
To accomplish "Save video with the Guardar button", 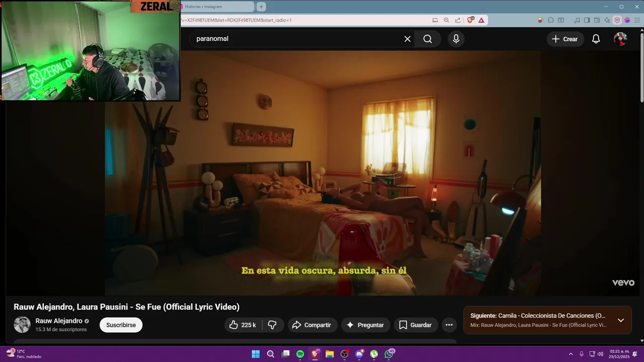I will pyautogui.click(x=416, y=325).
